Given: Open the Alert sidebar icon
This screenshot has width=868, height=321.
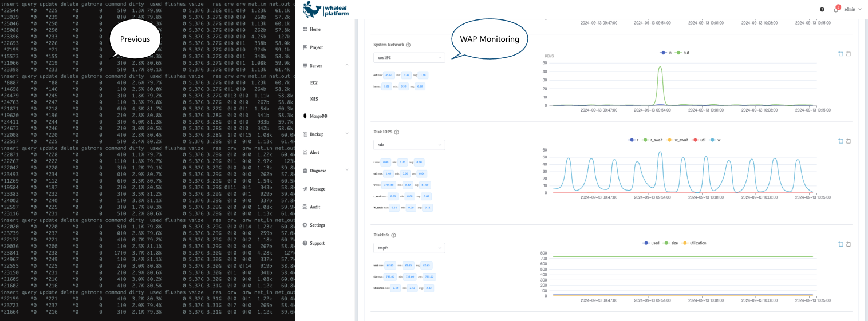Looking at the screenshot, I should (x=305, y=153).
